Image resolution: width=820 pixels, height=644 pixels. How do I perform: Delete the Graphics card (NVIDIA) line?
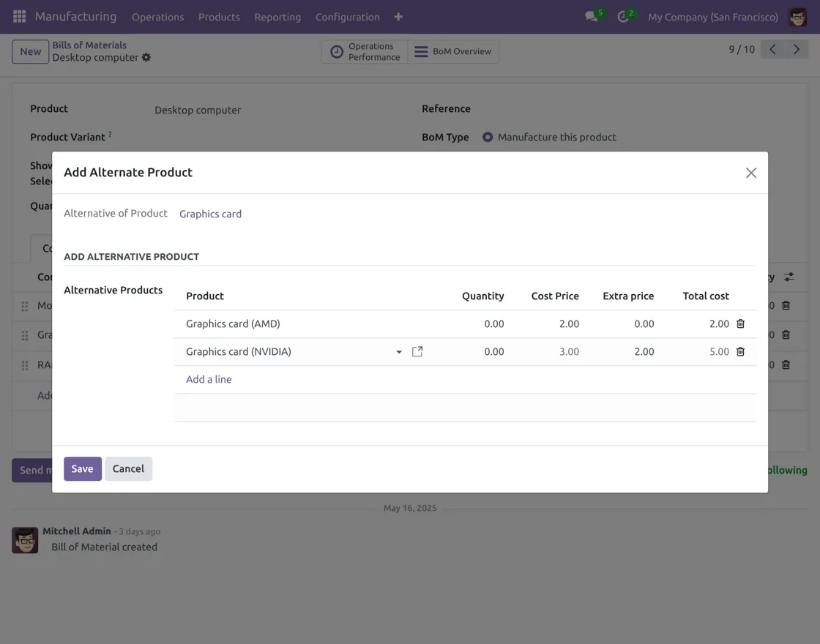pyautogui.click(x=740, y=351)
